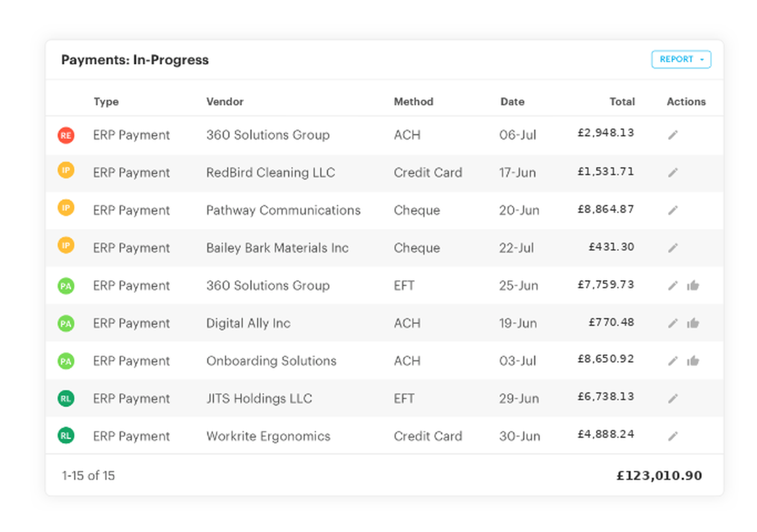Select vendor RedBird Cleaning LLC
Screen dimensions: 757x532
(x=270, y=172)
